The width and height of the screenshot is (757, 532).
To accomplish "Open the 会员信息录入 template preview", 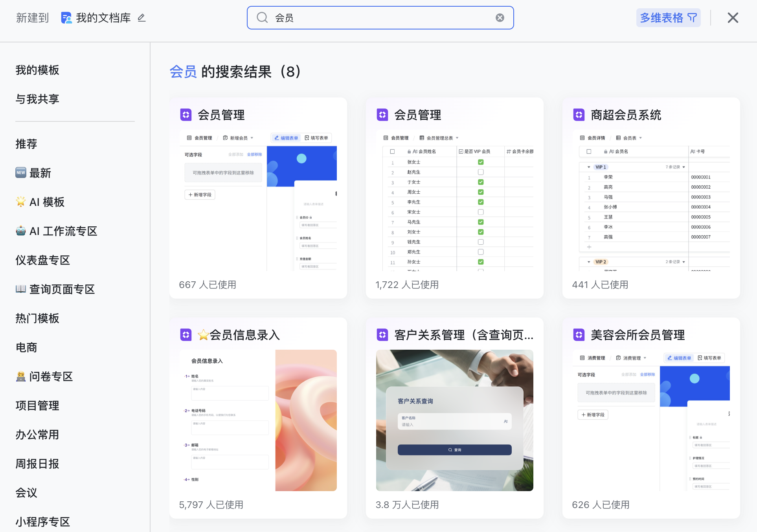I will pos(258,420).
